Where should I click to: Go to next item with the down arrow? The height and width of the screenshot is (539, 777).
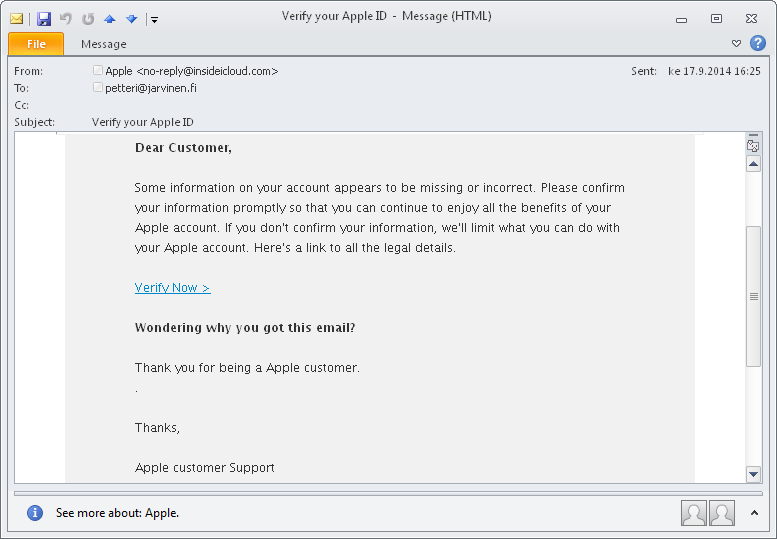pyautogui.click(x=131, y=19)
